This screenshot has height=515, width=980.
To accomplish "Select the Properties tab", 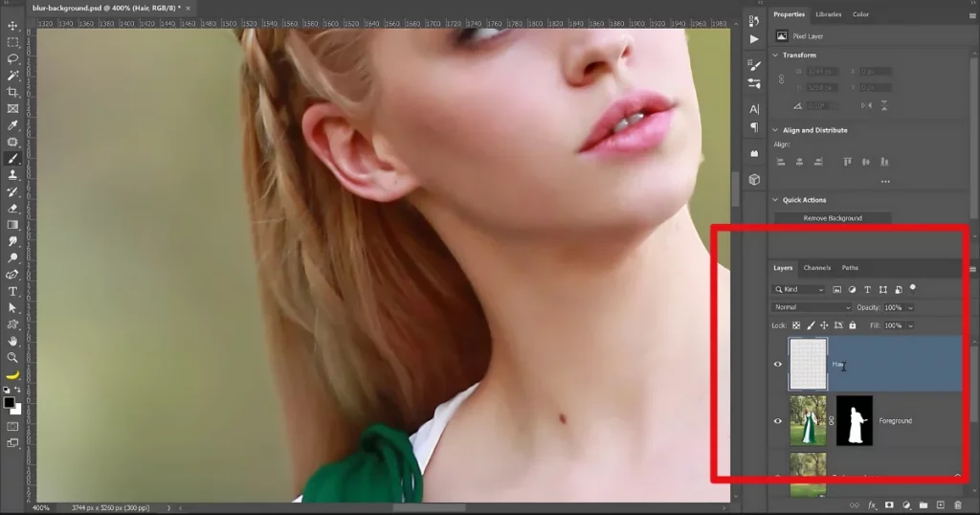I will pos(789,14).
